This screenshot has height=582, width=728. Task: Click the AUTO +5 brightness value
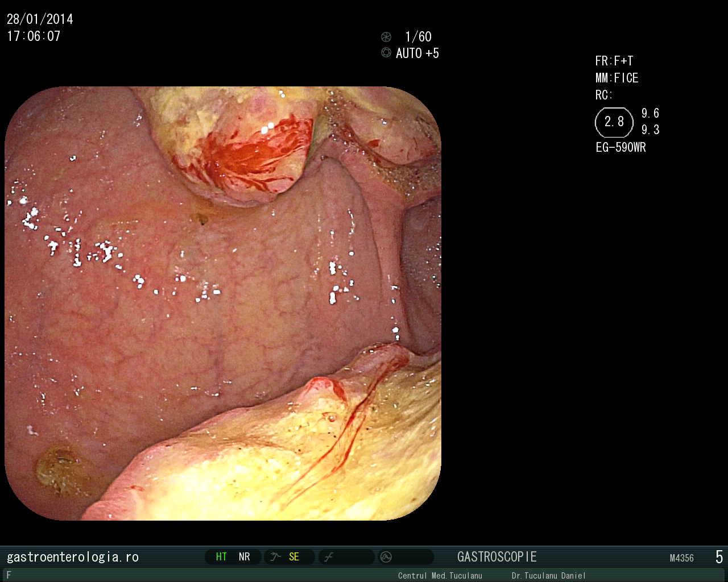[x=417, y=53]
